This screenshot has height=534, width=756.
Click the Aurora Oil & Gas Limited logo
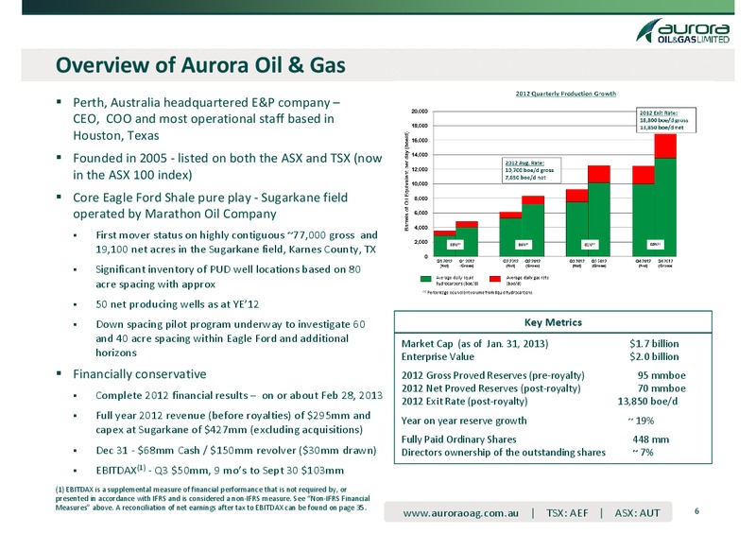pos(682,31)
